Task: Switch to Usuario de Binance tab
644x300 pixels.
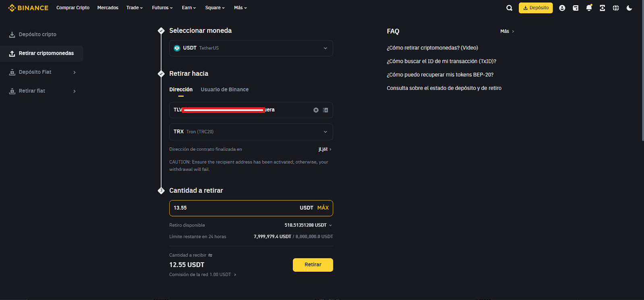Action: pos(225,90)
